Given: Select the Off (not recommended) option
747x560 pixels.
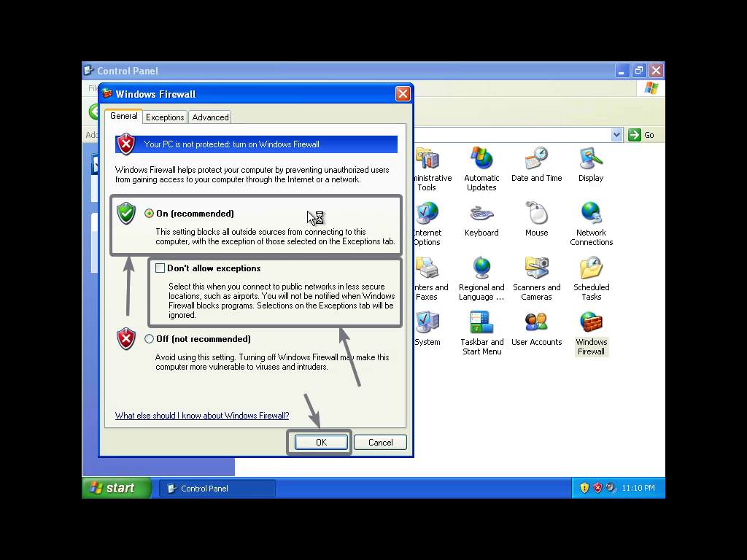Looking at the screenshot, I should [x=149, y=338].
